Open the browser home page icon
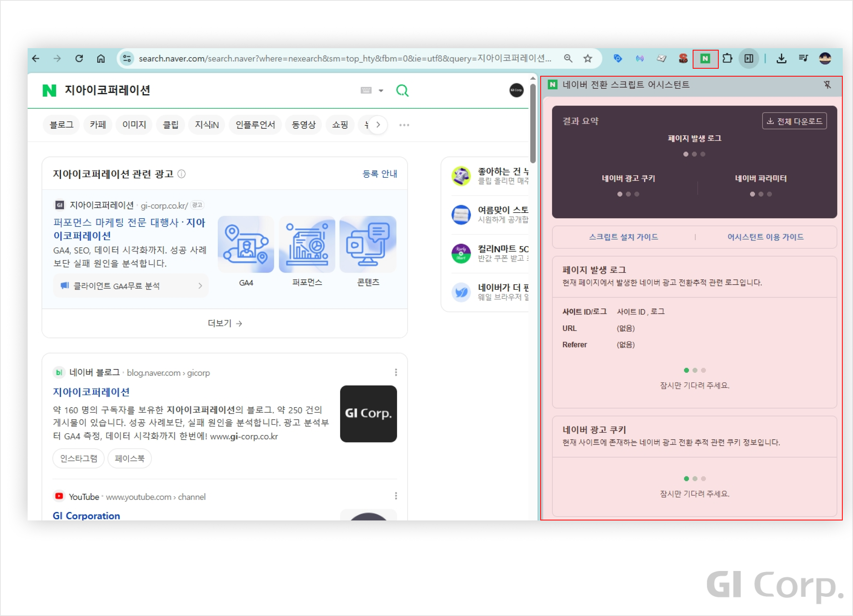 point(101,59)
